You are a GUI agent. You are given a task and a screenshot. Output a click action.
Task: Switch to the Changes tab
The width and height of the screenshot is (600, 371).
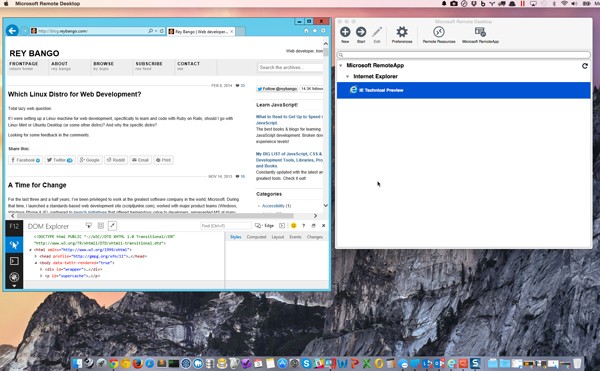tap(315, 237)
